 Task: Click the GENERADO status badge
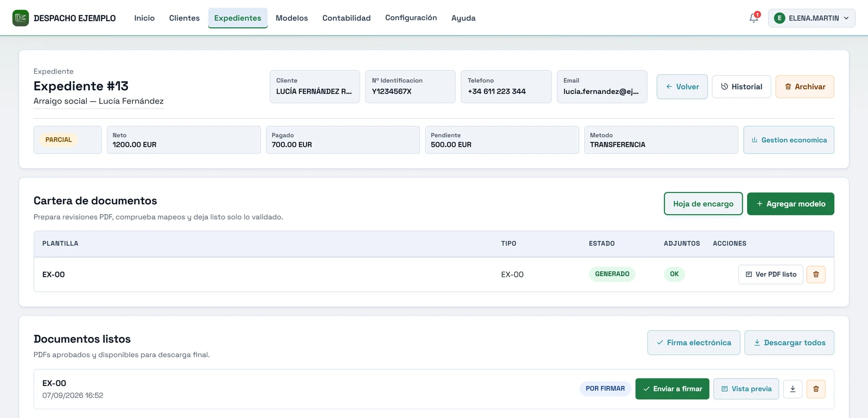tap(612, 274)
